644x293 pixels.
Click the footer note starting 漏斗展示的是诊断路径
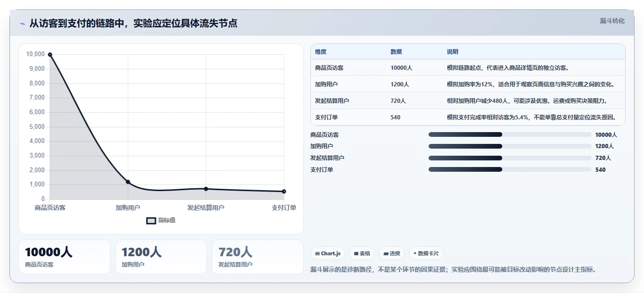[x=454, y=270]
